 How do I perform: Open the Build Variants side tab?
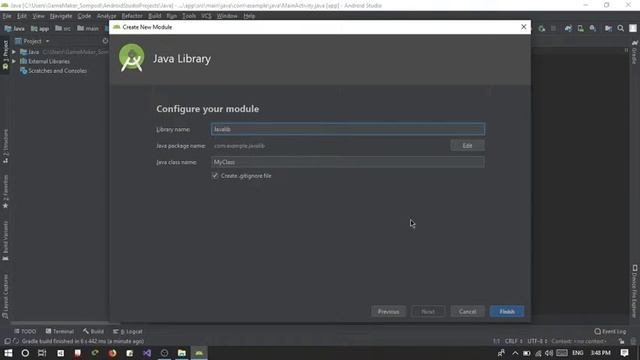(x=5, y=240)
